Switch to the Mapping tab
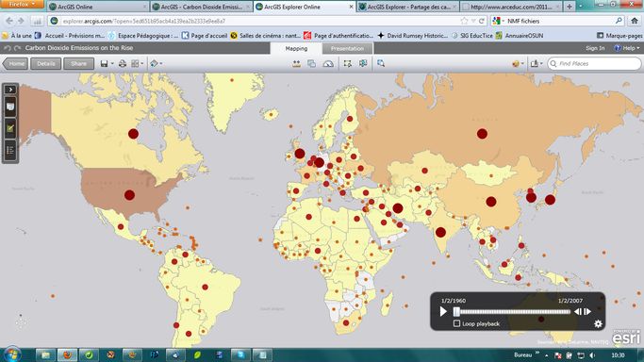The height and width of the screenshot is (362, 644). pyautogui.click(x=296, y=48)
